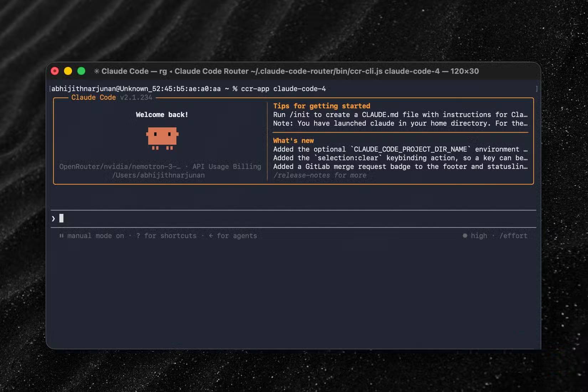Maximize the terminal using green button
Image resolution: width=588 pixels, height=392 pixels.
(x=81, y=71)
